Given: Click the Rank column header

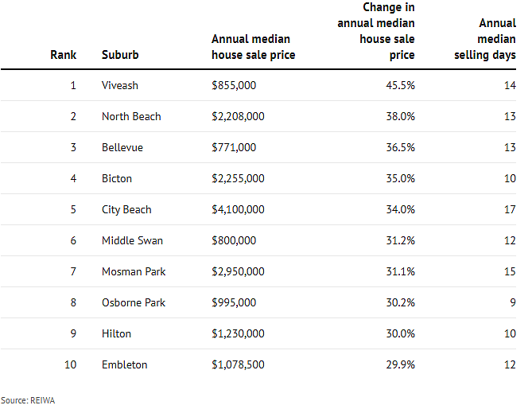Looking at the screenshot, I should (63, 55).
